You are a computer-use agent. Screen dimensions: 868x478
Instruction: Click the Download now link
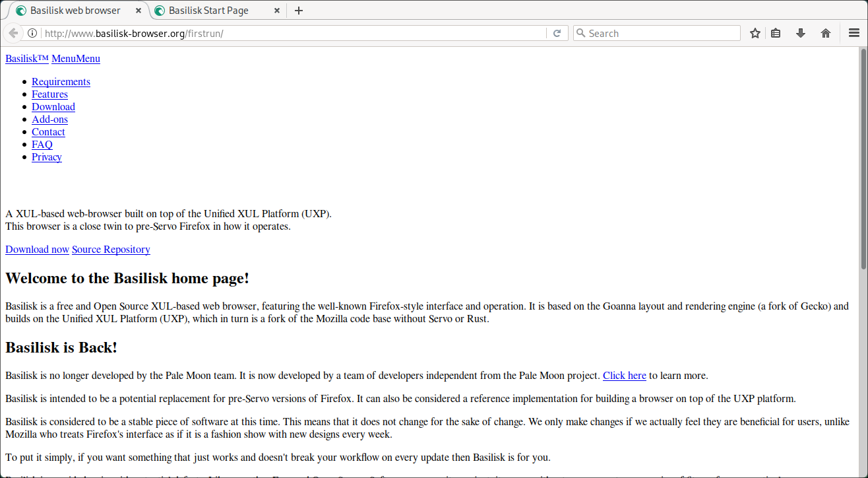[x=37, y=250]
